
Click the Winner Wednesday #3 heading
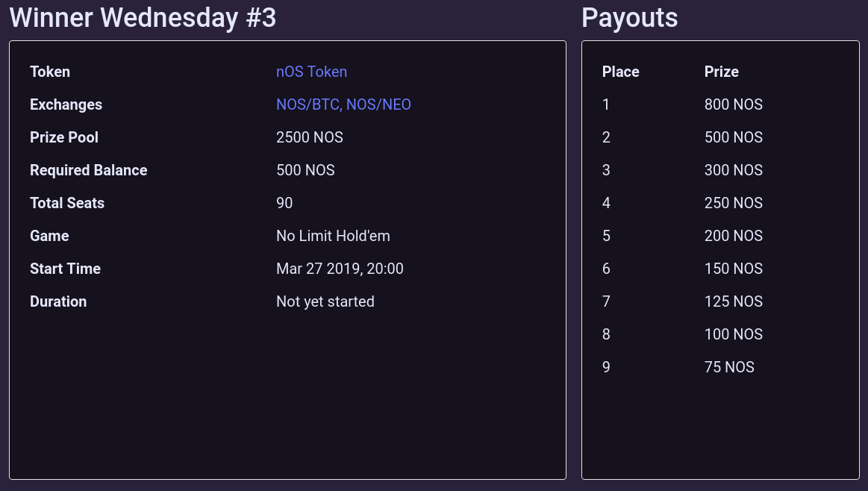(x=143, y=17)
